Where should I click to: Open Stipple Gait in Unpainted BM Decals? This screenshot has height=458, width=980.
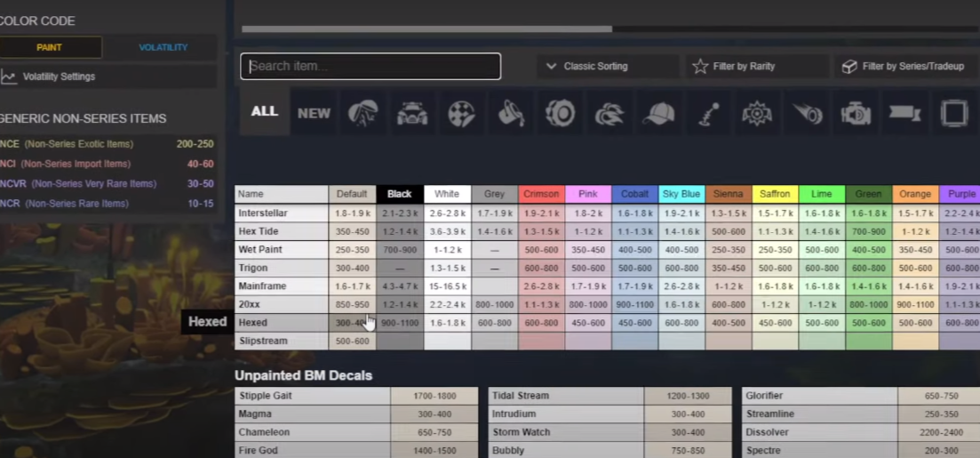point(313,396)
